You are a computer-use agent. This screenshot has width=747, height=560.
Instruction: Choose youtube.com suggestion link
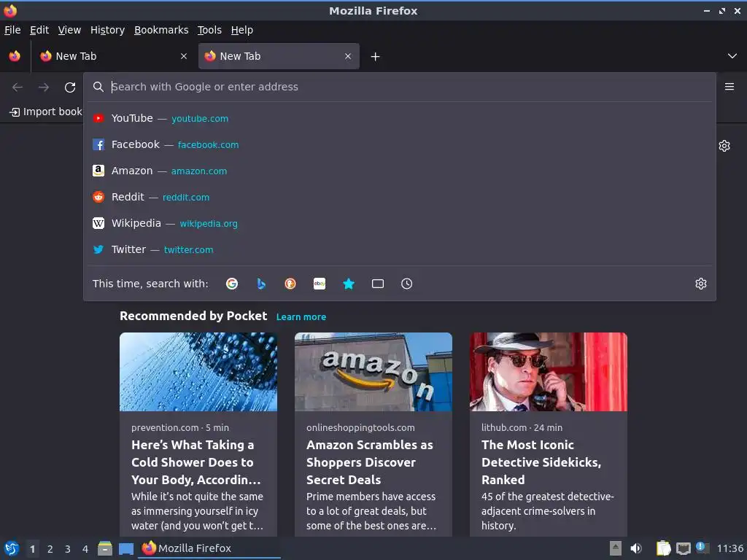(x=200, y=119)
